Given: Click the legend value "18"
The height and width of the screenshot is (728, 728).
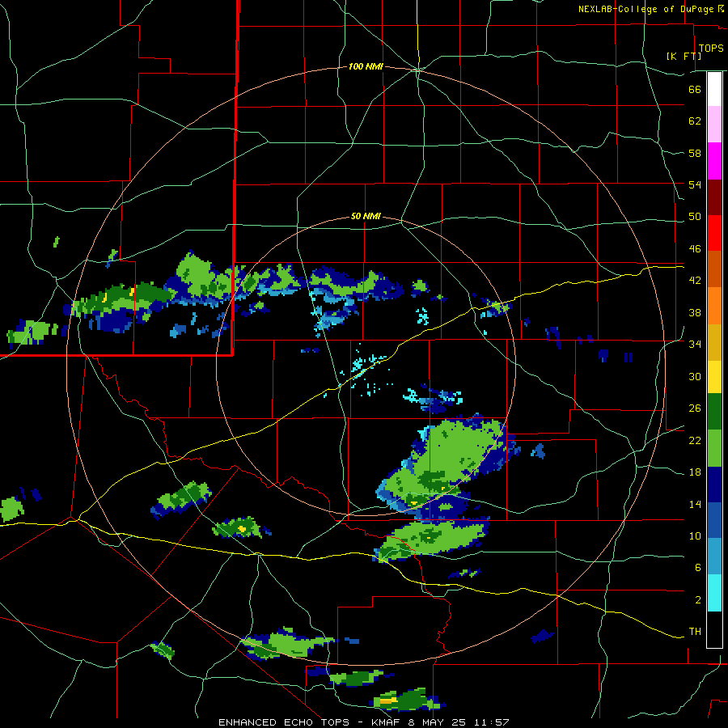Looking at the screenshot, I should pos(695,472).
